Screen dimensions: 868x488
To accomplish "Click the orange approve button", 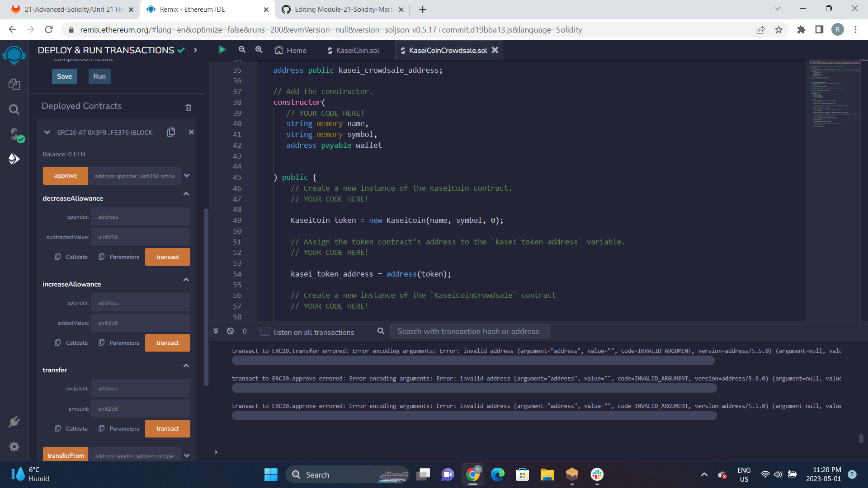I will click(x=66, y=176).
